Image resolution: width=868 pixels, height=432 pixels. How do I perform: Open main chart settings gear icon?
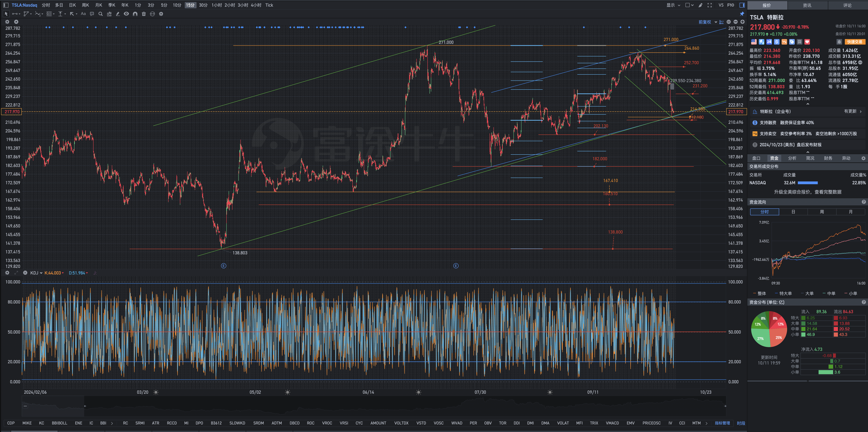pos(7,22)
